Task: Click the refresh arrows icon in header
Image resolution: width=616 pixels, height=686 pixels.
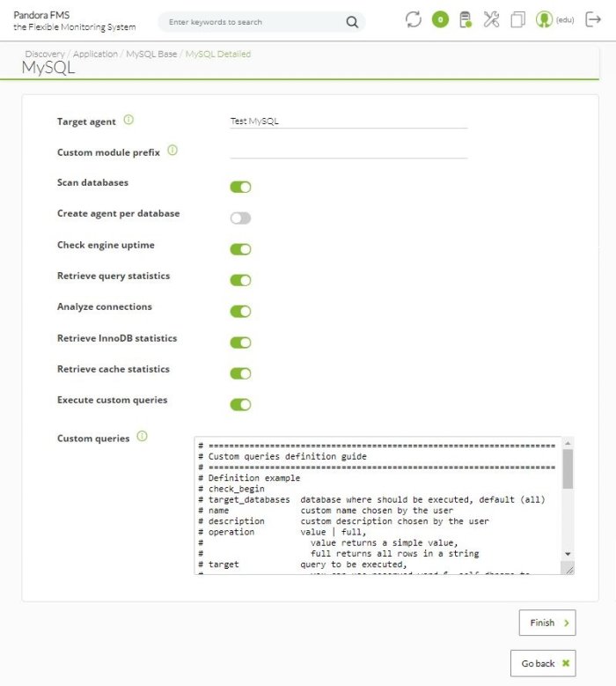Action: click(413, 19)
